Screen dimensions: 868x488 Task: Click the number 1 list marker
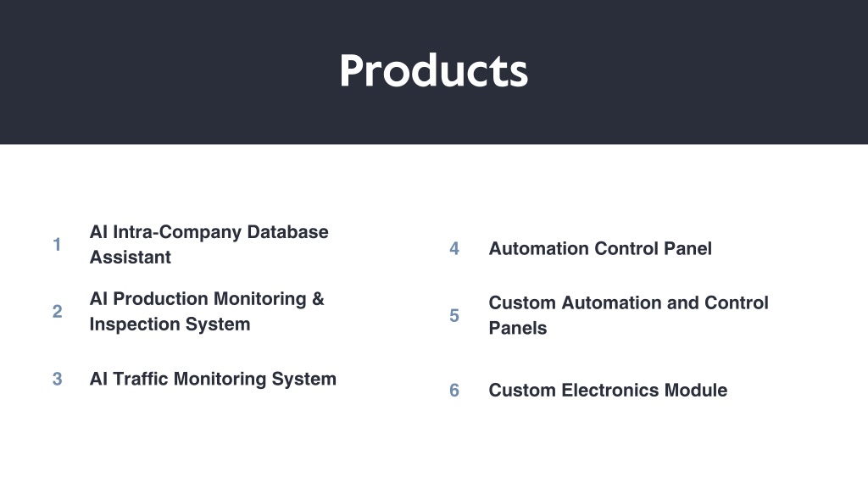(x=57, y=244)
